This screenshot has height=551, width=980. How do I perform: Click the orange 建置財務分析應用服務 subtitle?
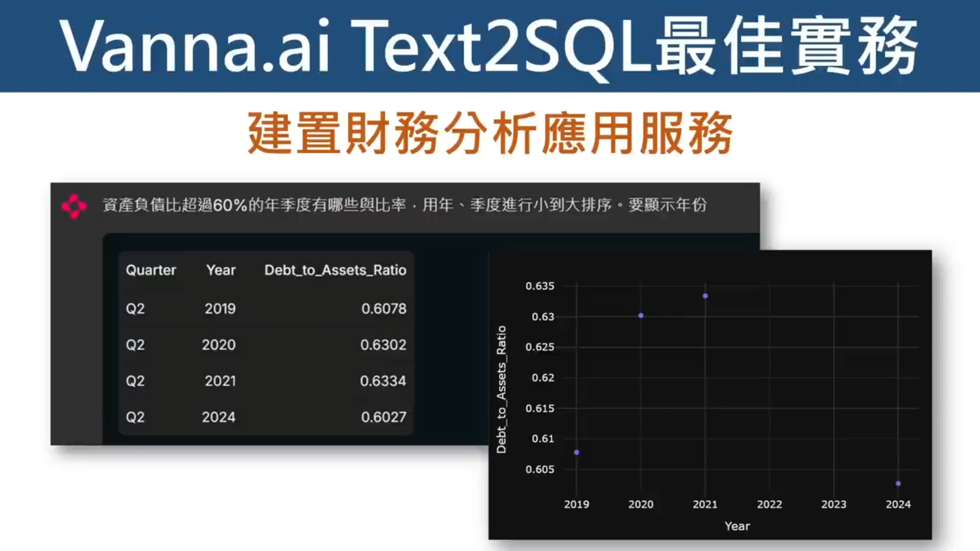coord(490,134)
